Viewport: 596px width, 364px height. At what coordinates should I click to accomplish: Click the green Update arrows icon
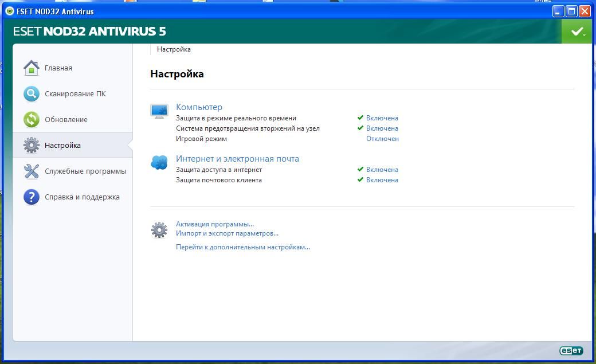[31, 119]
